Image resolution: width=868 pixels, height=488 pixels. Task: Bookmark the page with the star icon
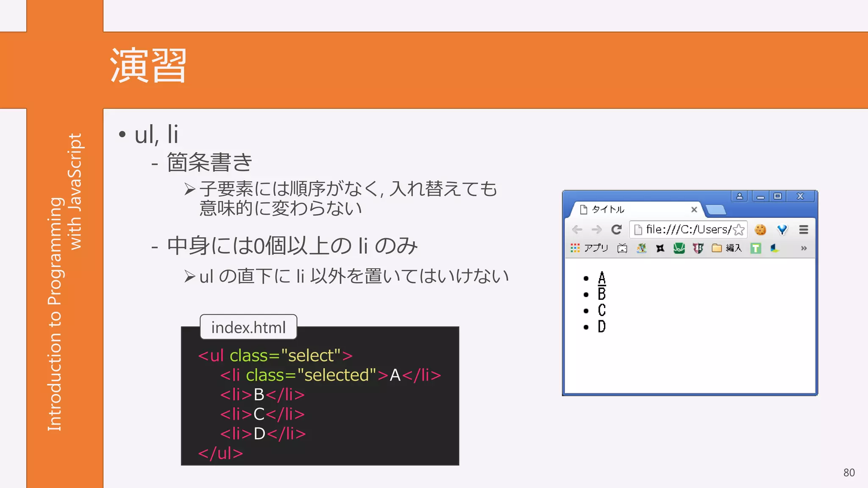tap(738, 230)
